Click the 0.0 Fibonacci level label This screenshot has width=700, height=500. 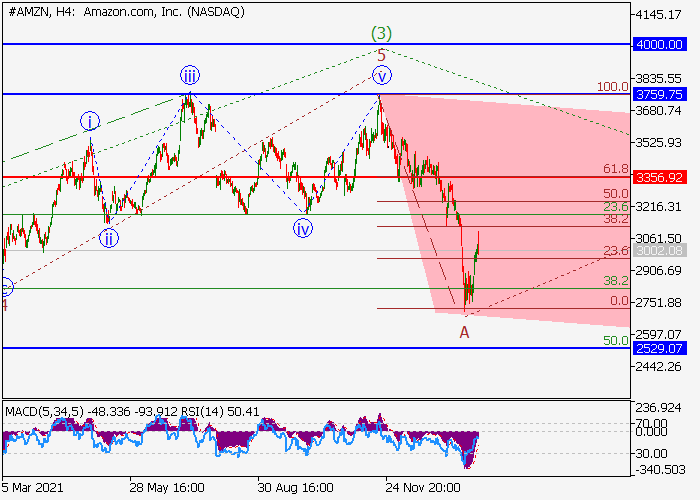619,301
